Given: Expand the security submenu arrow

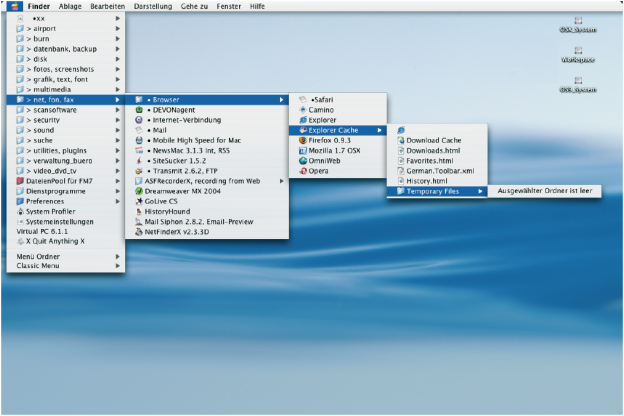Looking at the screenshot, I should [117, 120].
